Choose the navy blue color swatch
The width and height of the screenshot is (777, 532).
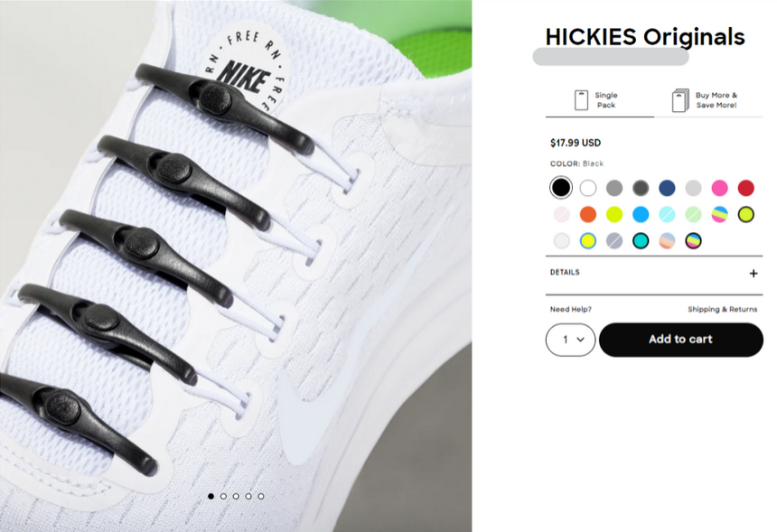(667, 188)
